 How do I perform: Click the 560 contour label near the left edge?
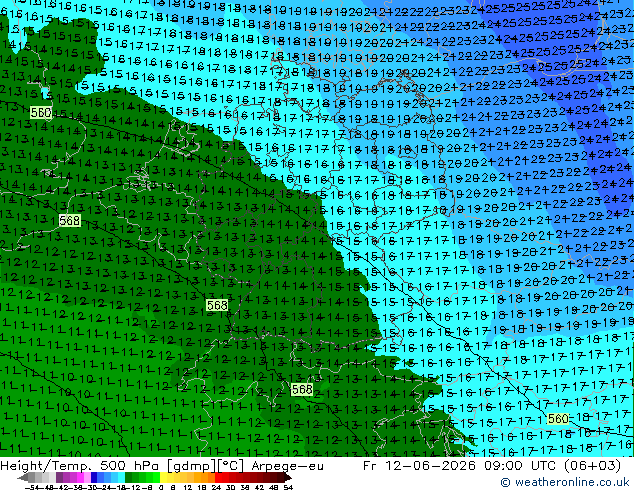point(41,112)
